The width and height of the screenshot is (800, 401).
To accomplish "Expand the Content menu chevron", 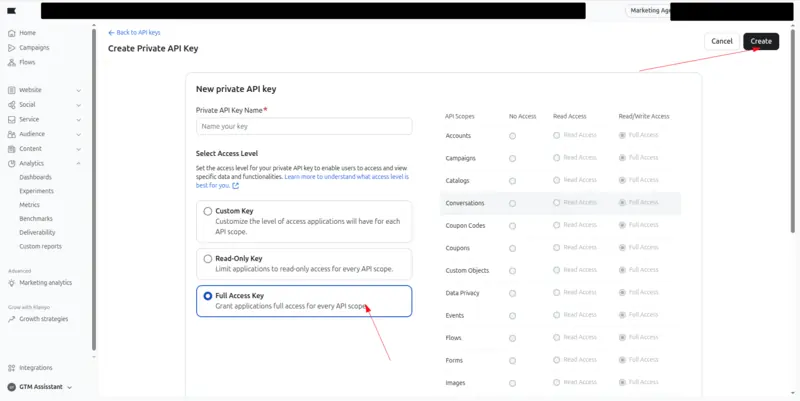I will (x=79, y=149).
